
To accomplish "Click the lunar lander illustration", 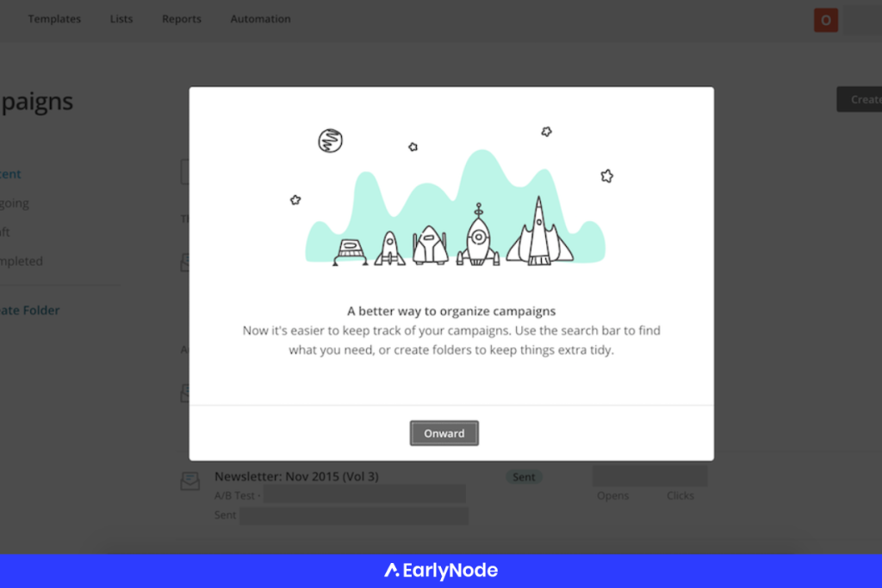I will coord(351,252).
